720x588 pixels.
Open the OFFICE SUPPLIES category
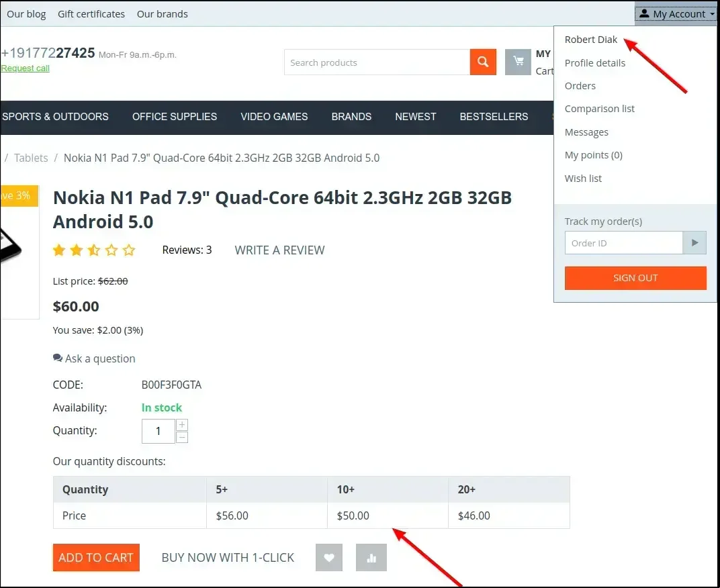click(175, 117)
